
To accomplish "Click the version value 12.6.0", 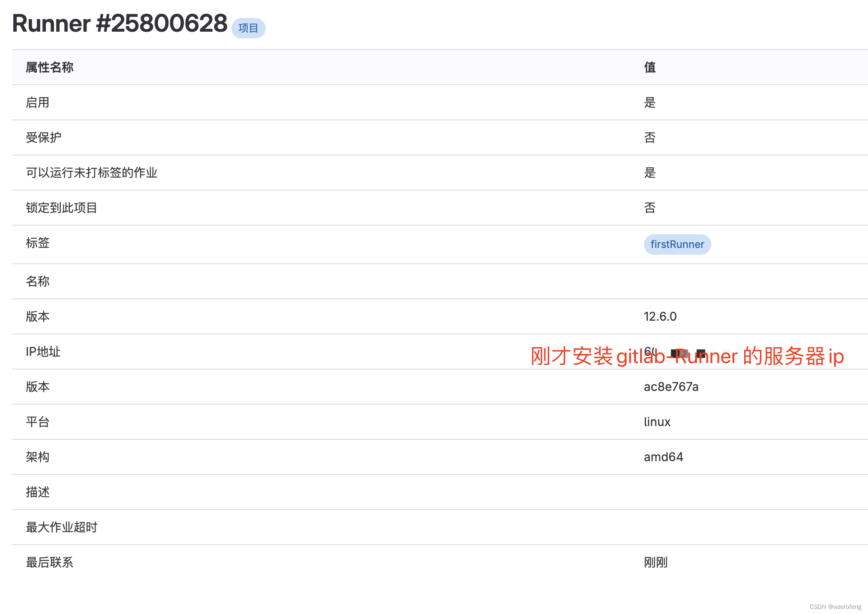I will point(660,316).
